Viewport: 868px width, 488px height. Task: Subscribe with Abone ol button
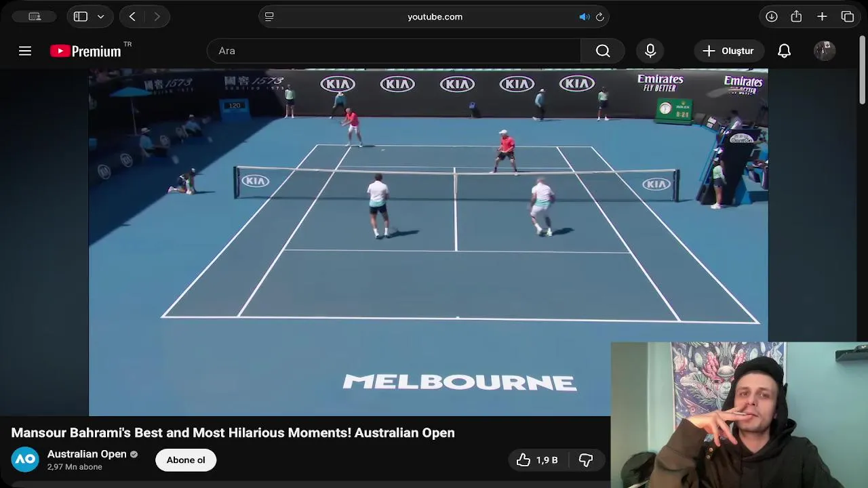pos(186,460)
